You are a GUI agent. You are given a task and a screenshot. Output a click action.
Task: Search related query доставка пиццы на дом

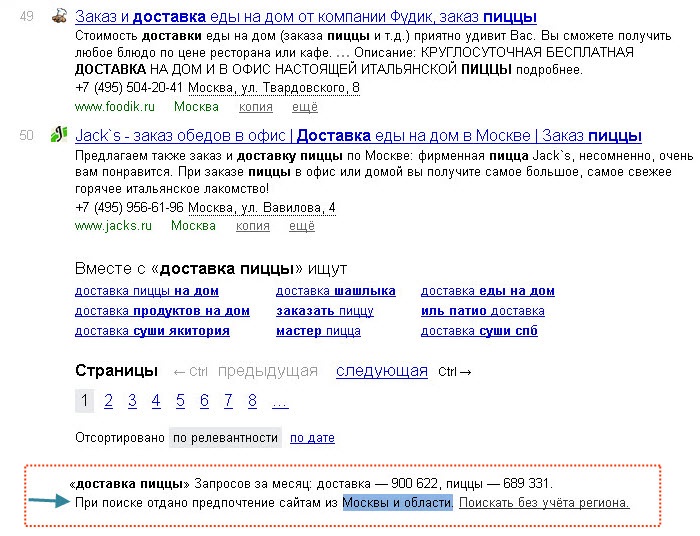pos(147,291)
